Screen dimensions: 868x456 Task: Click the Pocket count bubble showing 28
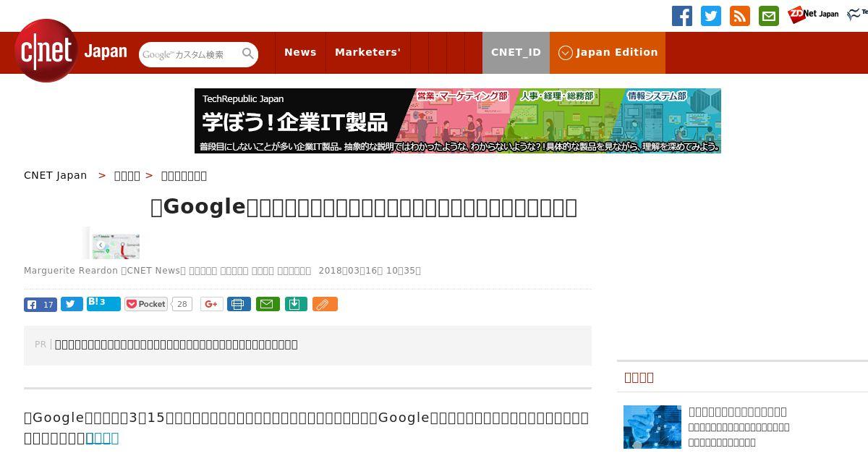tap(182, 304)
